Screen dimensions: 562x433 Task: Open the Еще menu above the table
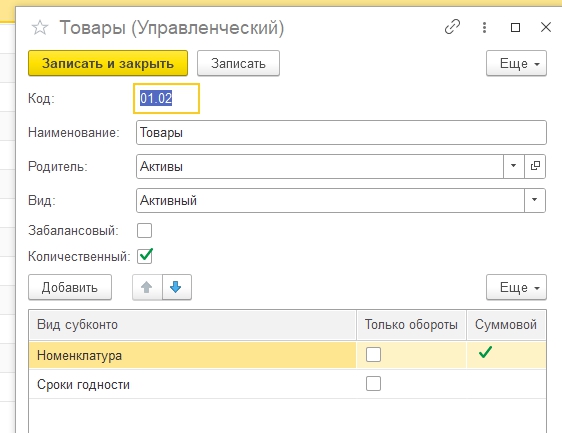click(x=516, y=287)
